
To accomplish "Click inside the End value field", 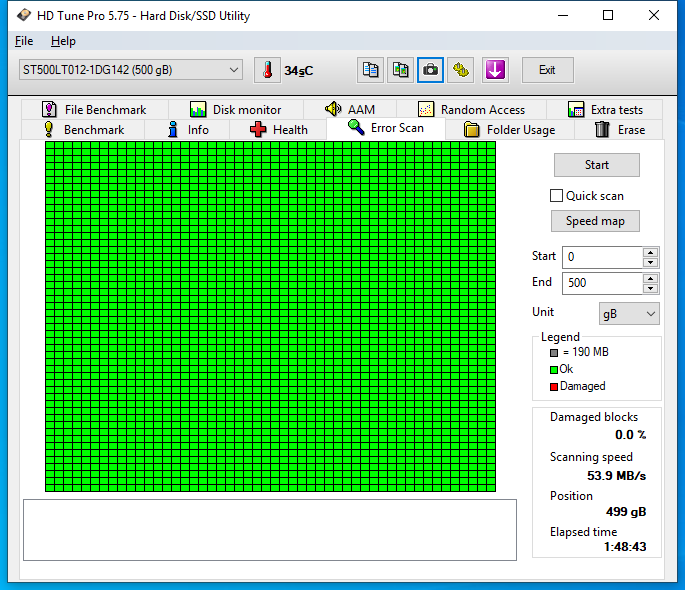I will 600,283.
